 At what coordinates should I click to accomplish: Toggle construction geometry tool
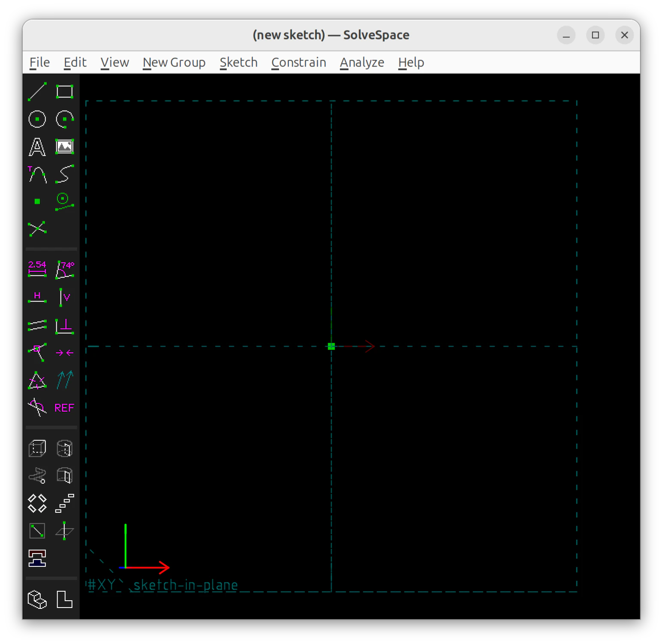65,202
